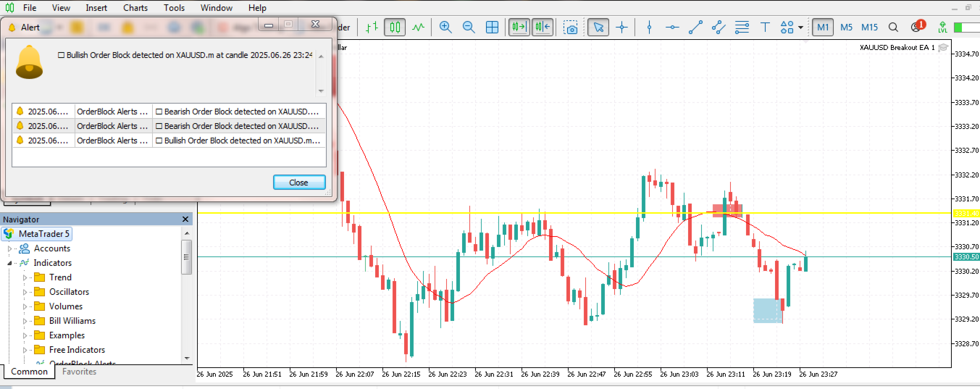
Task: Switch chart to bar chart mode
Action: tap(372, 28)
